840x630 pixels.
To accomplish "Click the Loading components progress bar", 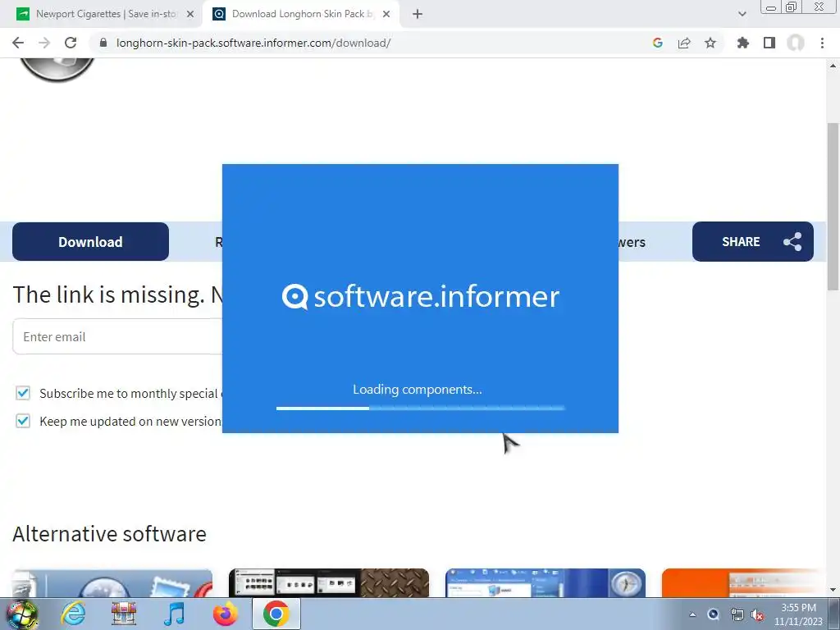I will coord(421,409).
